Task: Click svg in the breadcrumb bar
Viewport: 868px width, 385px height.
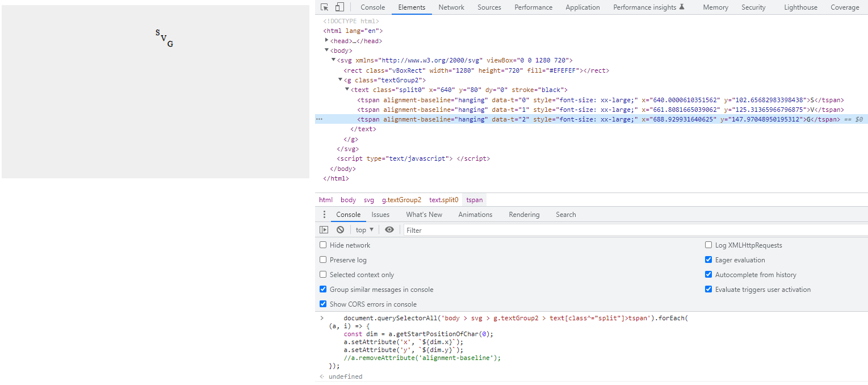Action: coord(369,200)
